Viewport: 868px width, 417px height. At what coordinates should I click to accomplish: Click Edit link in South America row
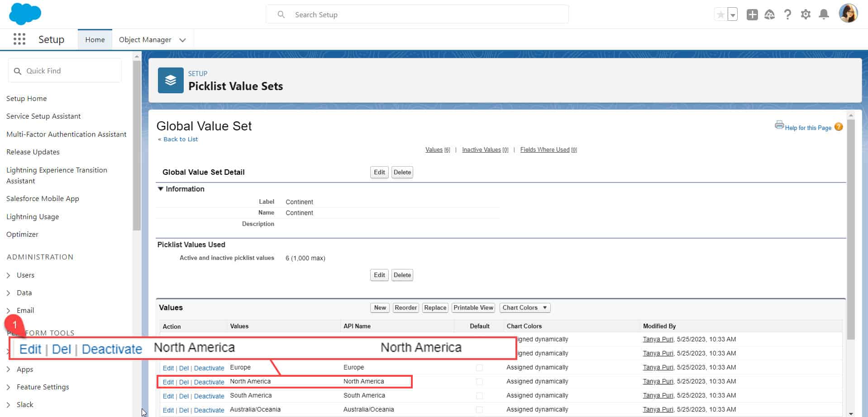pos(168,396)
